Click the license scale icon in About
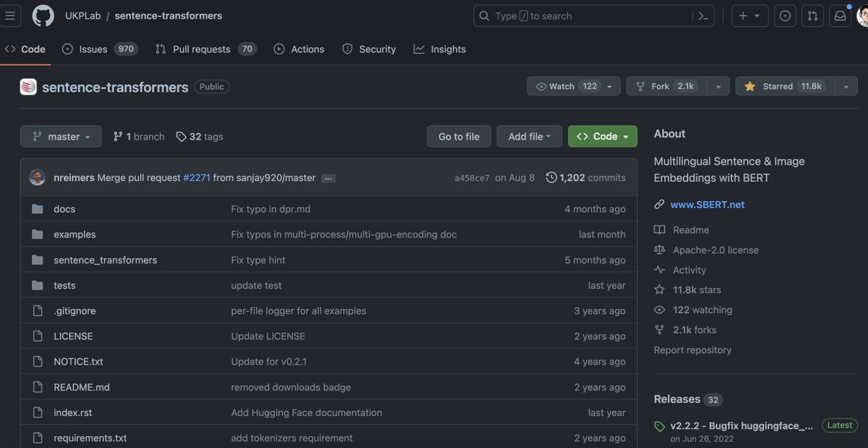Image resolution: width=868 pixels, height=448 pixels. coord(659,250)
